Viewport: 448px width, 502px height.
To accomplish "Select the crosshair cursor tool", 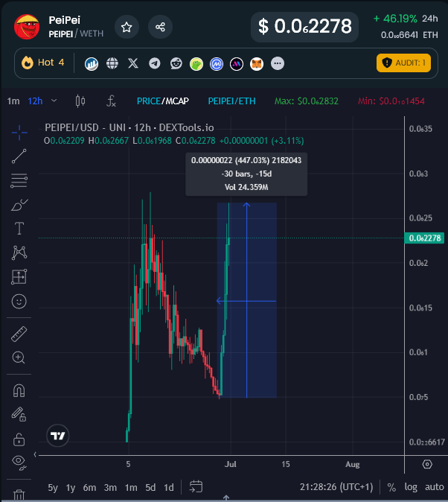I will click(19, 133).
